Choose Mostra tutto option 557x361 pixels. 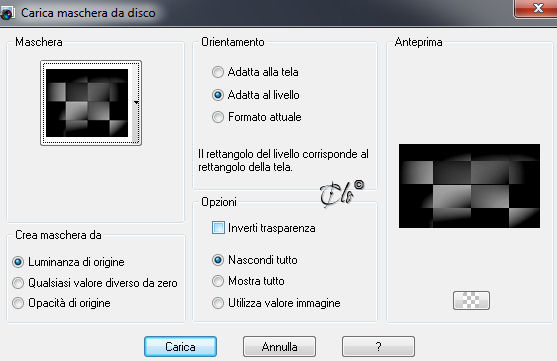(x=248, y=281)
